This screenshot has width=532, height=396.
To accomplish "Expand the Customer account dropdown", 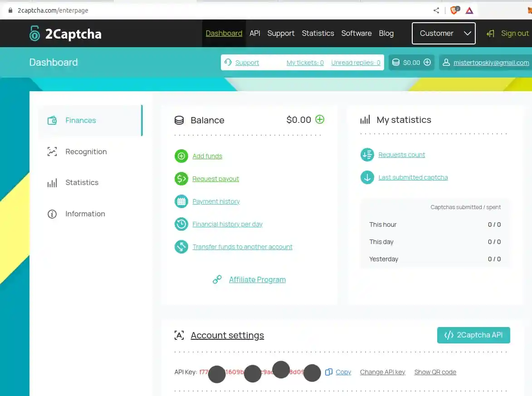I will pyautogui.click(x=443, y=33).
